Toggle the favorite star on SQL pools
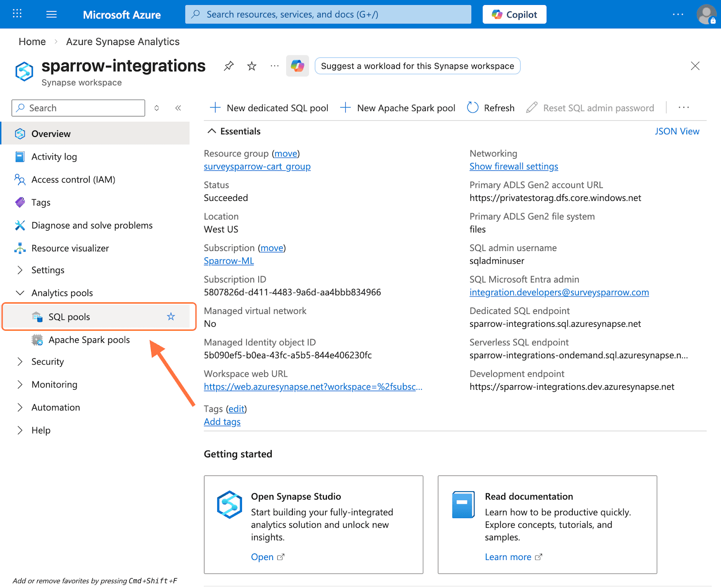 point(171,317)
